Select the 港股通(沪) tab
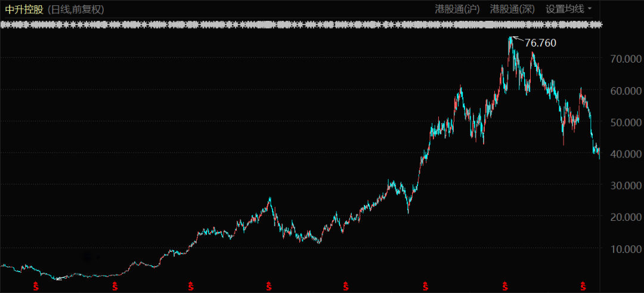This screenshot has width=644, height=293. [x=457, y=9]
